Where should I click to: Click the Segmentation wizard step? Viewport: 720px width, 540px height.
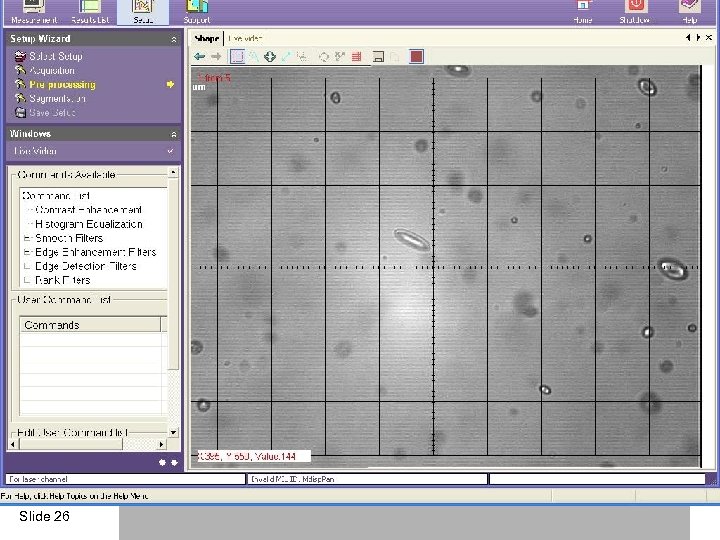(57, 98)
